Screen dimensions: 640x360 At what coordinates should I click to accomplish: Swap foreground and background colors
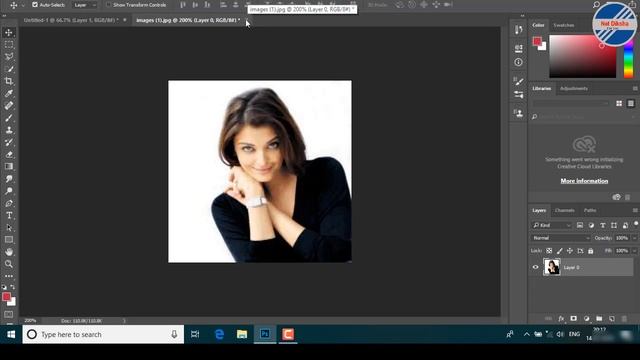pyautogui.click(x=13, y=287)
